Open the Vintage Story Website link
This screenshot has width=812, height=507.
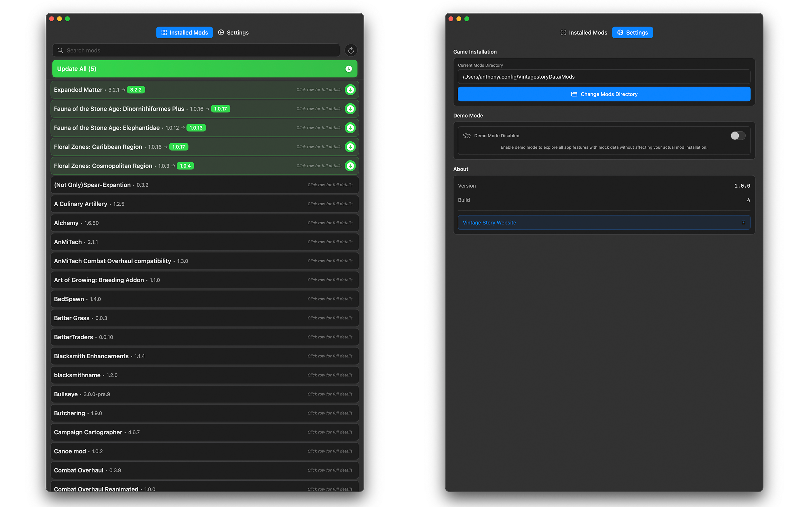point(489,223)
